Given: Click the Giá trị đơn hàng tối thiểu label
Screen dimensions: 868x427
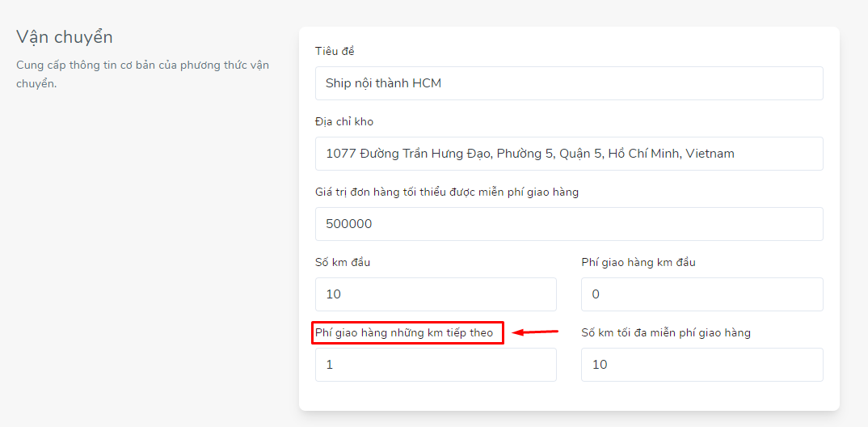Looking at the screenshot, I should [447, 192].
